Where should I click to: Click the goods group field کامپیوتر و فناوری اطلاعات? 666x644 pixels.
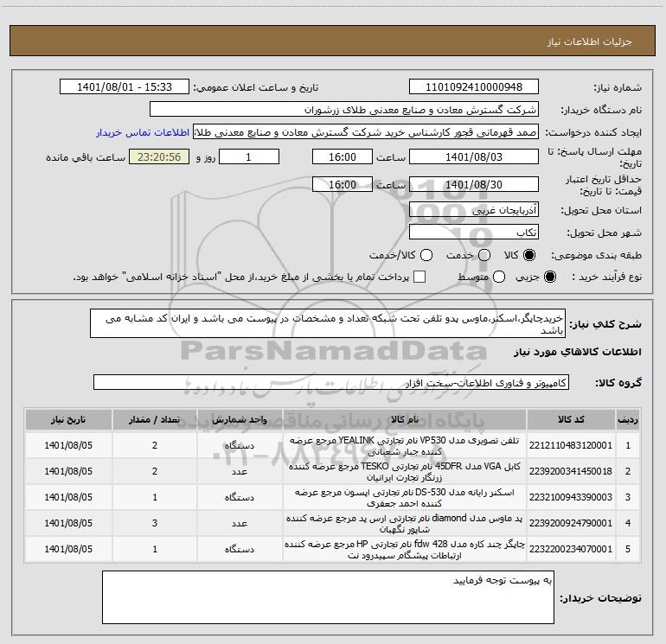click(331, 382)
